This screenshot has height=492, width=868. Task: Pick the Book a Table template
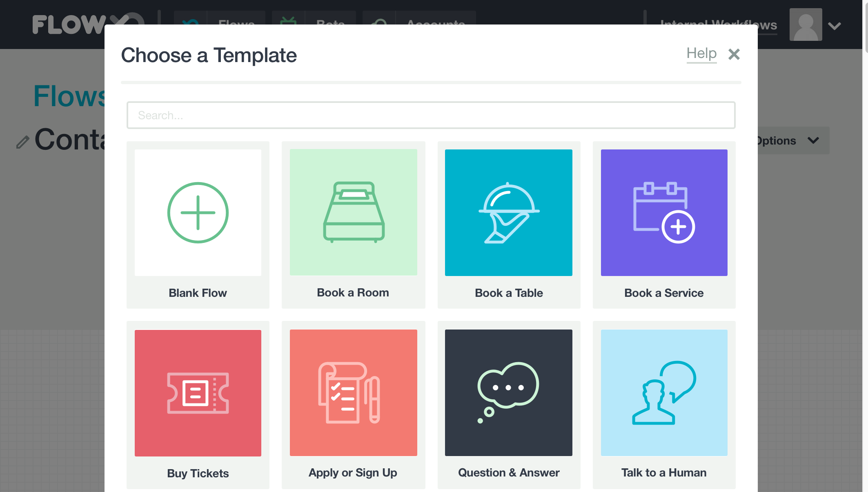[509, 225]
